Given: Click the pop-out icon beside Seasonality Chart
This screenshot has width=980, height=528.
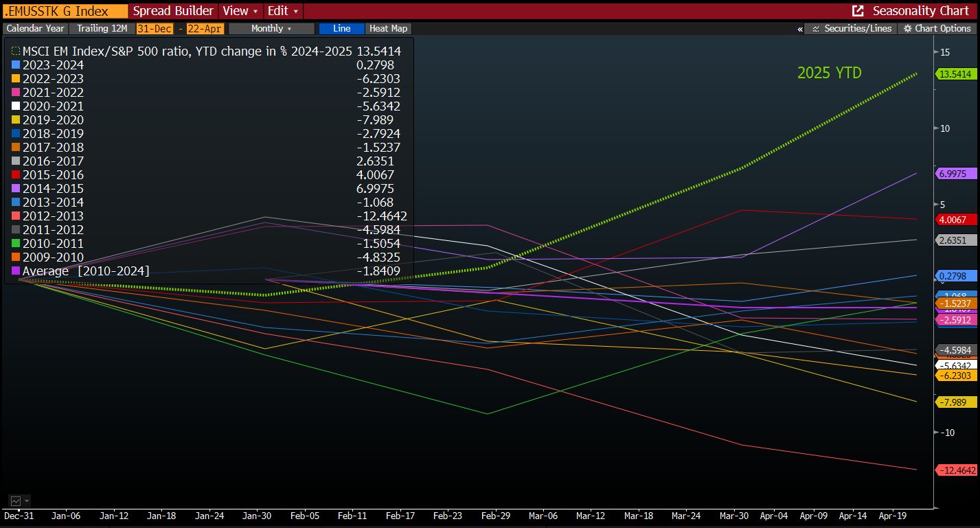Looking at the screenshot, I should coord(858,11).
